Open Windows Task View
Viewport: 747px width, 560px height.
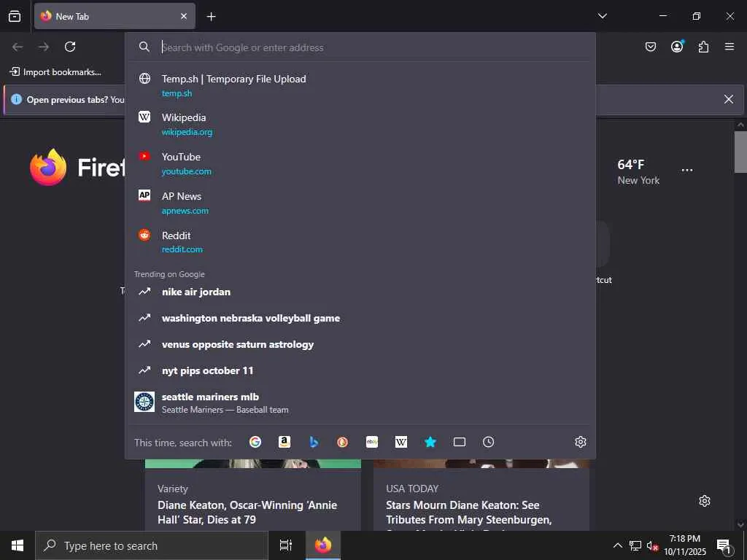(x=286, y=545)
